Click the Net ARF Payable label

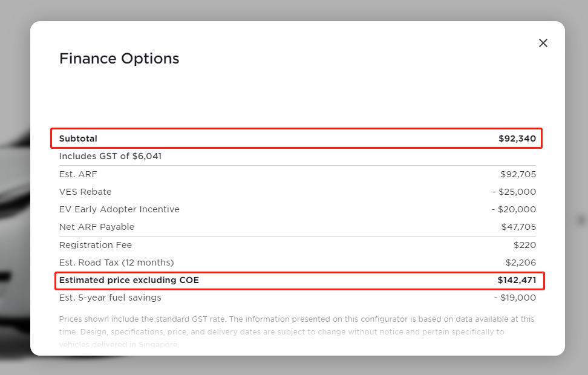(x=97, y=227)
